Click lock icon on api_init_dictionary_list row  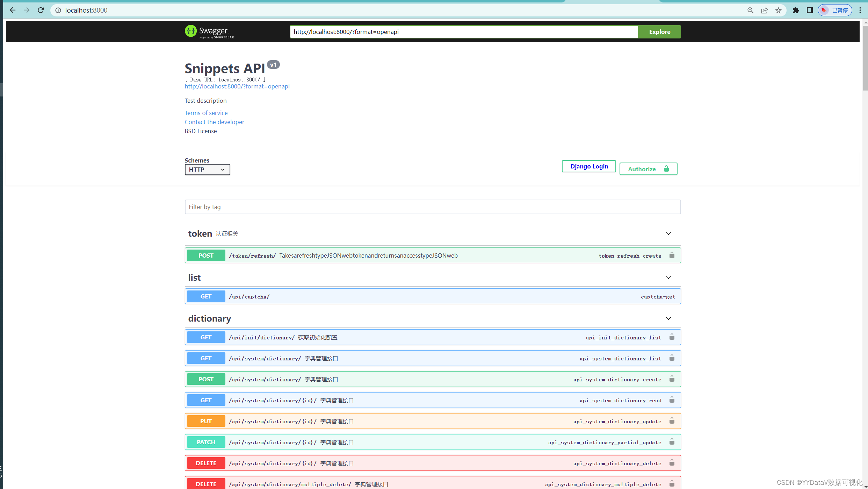click(x=672, y=337)
